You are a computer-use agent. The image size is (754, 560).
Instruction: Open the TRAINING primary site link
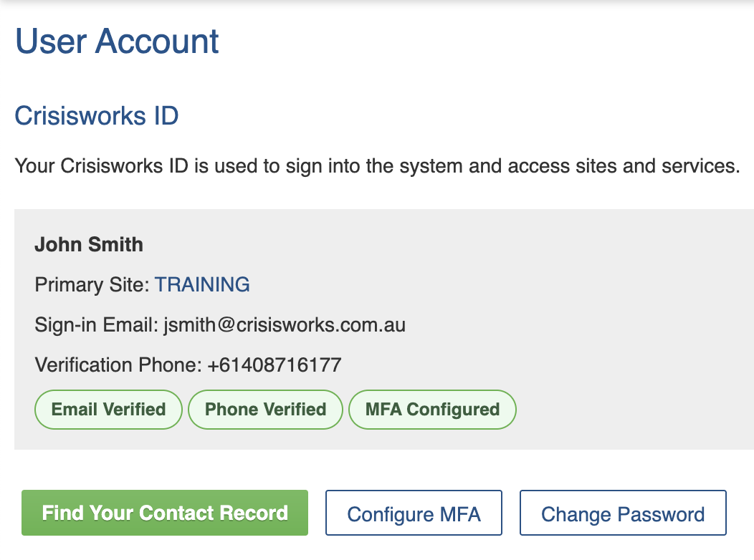202,284
